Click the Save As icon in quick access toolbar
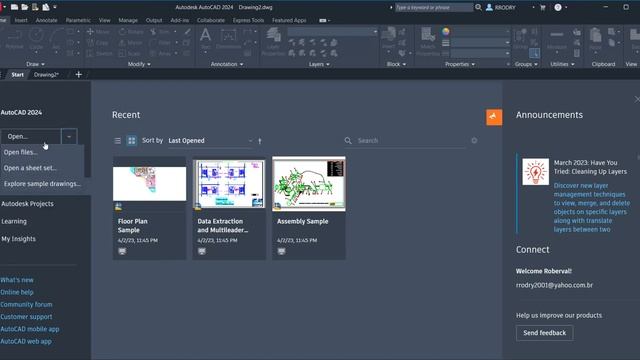The image size is (640, 360). click(46, 7)
